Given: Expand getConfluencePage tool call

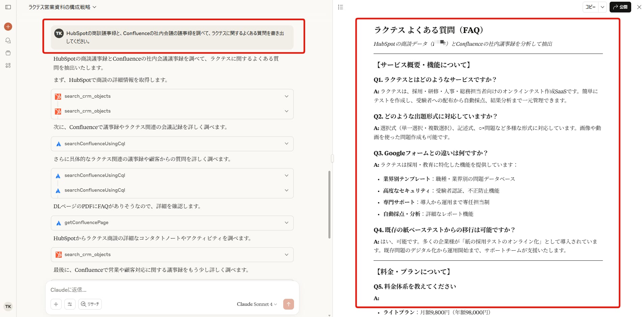Looking at the screenshot, I should click(172, 223).
